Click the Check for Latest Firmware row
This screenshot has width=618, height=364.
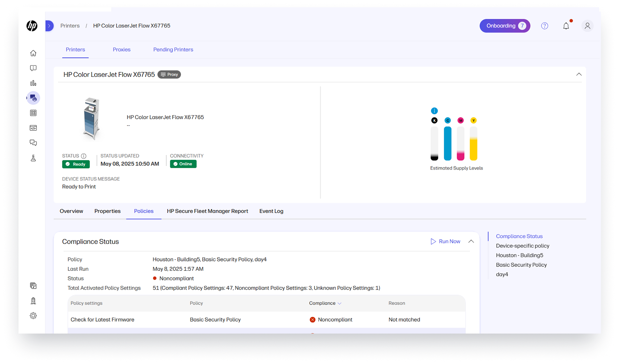[267, 320]
